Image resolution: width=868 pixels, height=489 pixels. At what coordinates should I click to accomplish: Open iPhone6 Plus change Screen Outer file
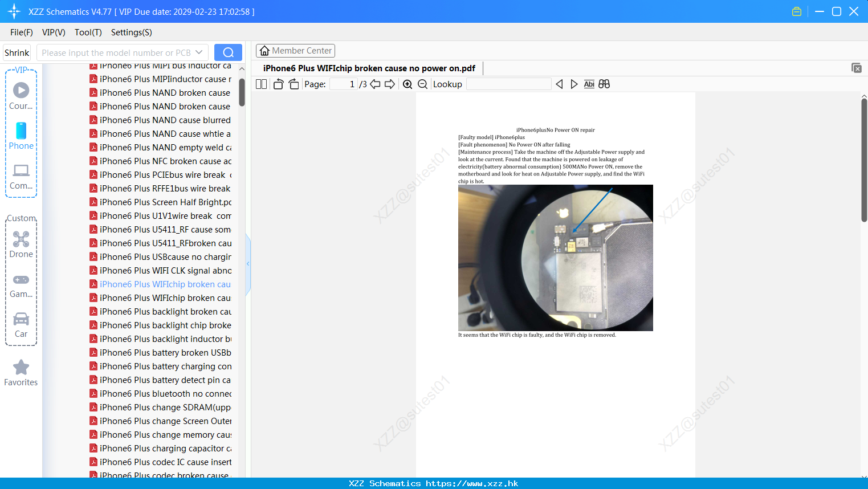coord(166,421)
